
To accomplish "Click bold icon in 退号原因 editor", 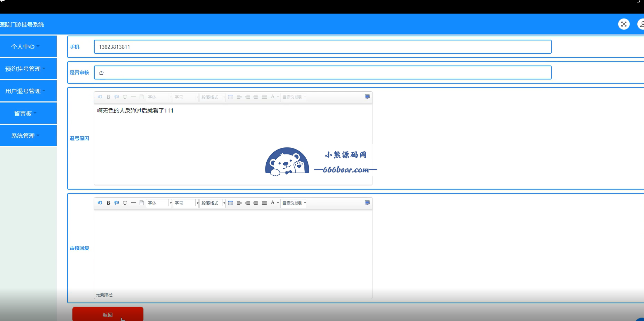I will coord(108,97).
